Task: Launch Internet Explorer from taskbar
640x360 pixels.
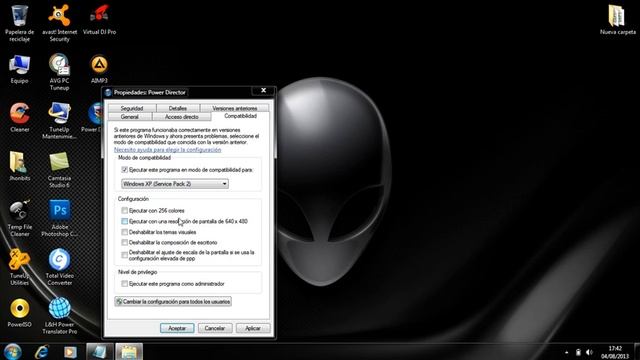Action: 42,351
